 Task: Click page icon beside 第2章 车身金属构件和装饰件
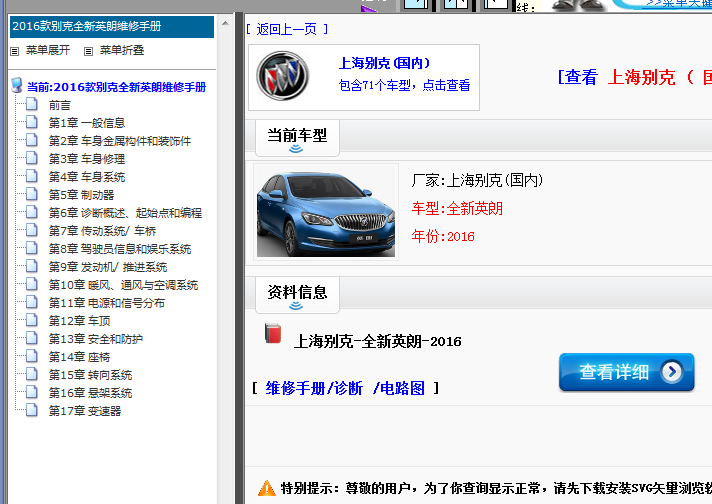click(32, 141)
